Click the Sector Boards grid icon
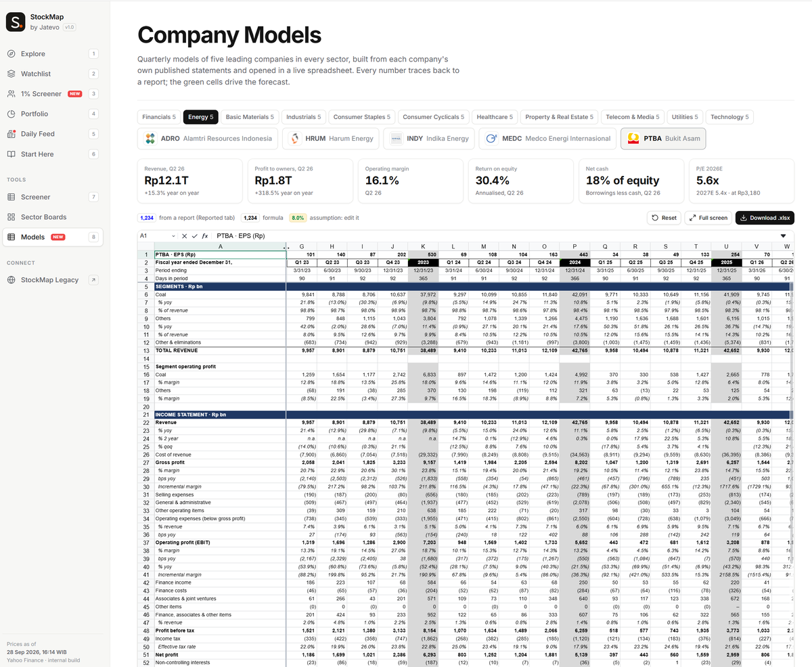This screenshot has width=812, height=667. pos(11,217)
